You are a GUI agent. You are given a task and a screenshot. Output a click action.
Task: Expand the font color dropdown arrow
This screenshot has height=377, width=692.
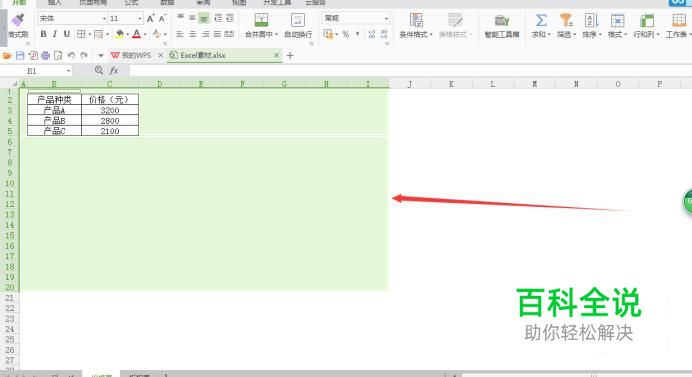pos(145,34)
